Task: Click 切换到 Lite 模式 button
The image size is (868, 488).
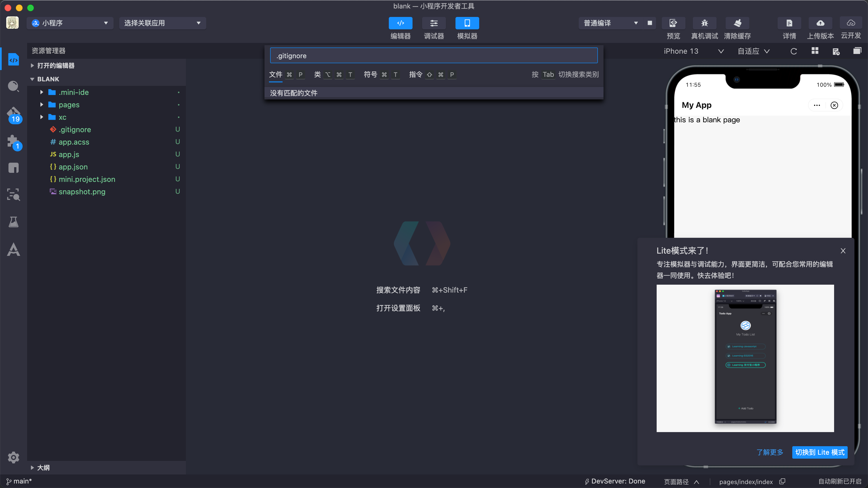Action: 819,452
